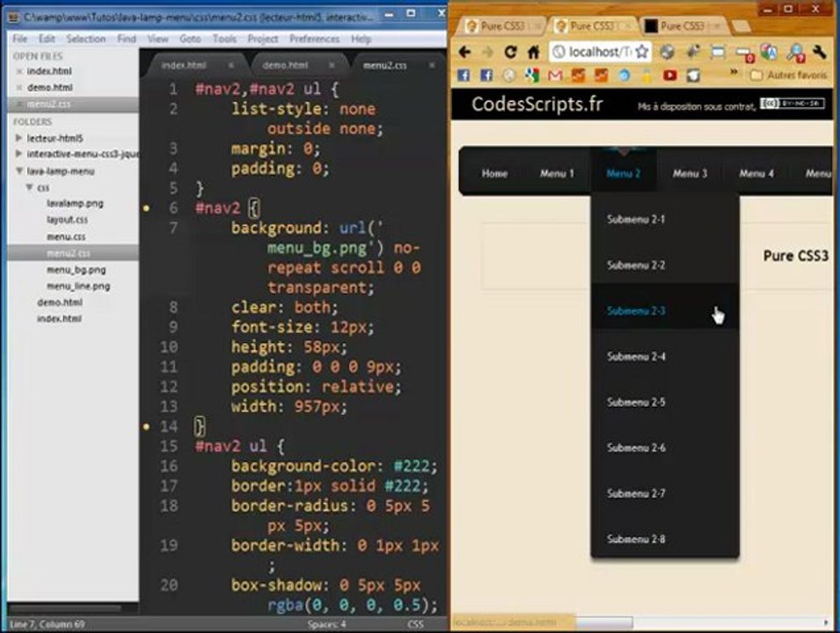Close index.html in Open Files list

coord(19,71)
